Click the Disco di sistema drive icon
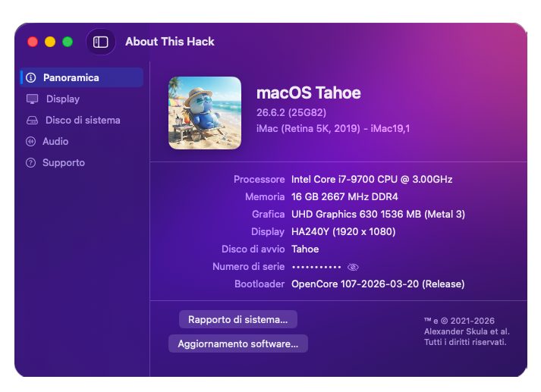Image resolution: width=541 pixels, height=392 pixels. tap(32, 121)
